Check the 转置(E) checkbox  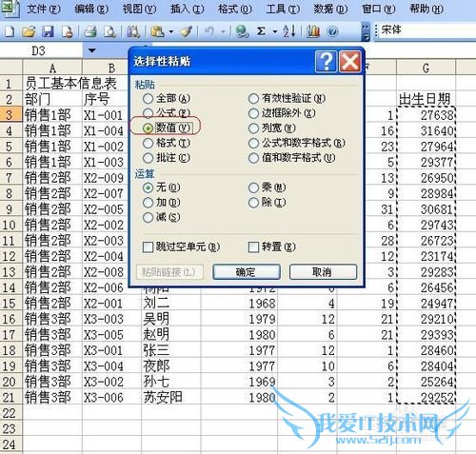[x=271, y=247]
